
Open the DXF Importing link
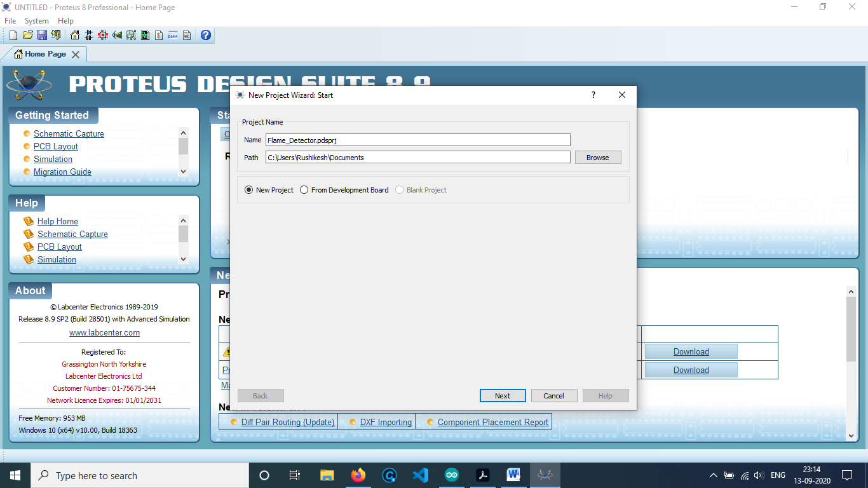point(386,422)
